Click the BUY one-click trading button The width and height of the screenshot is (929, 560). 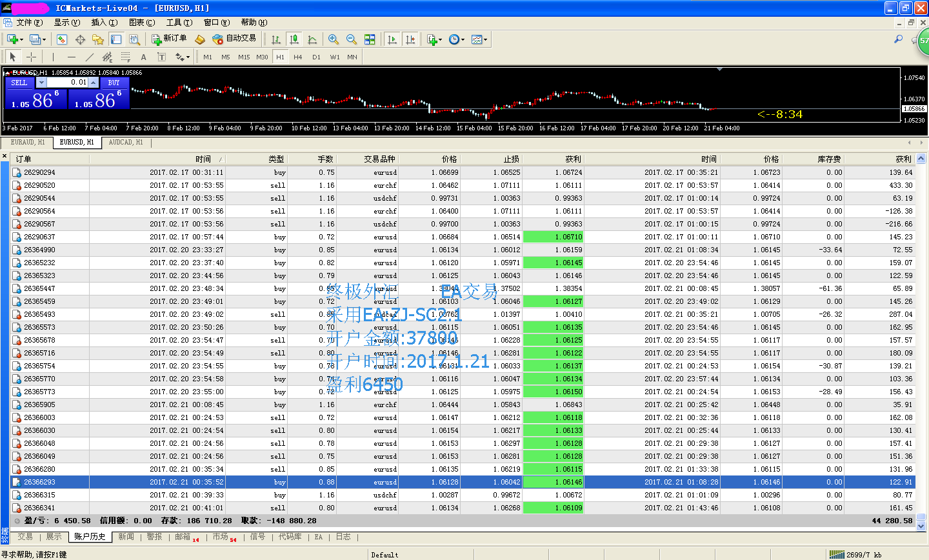click(x=114, y=83)
